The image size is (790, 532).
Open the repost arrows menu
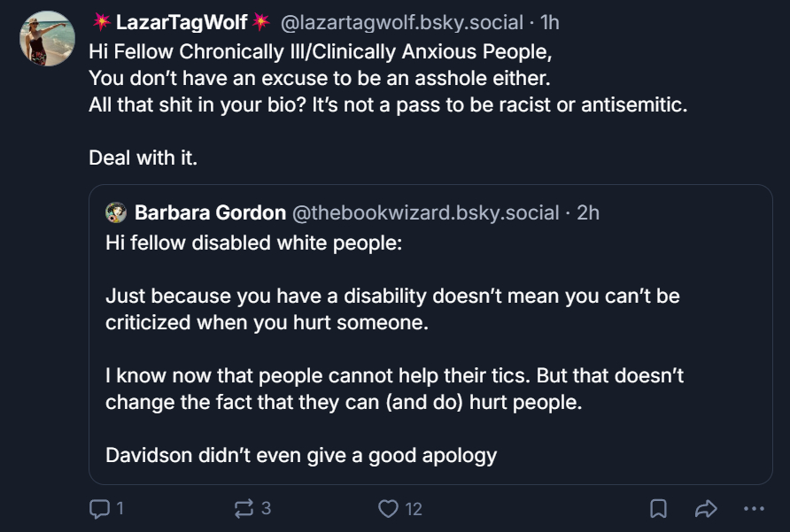243,509
